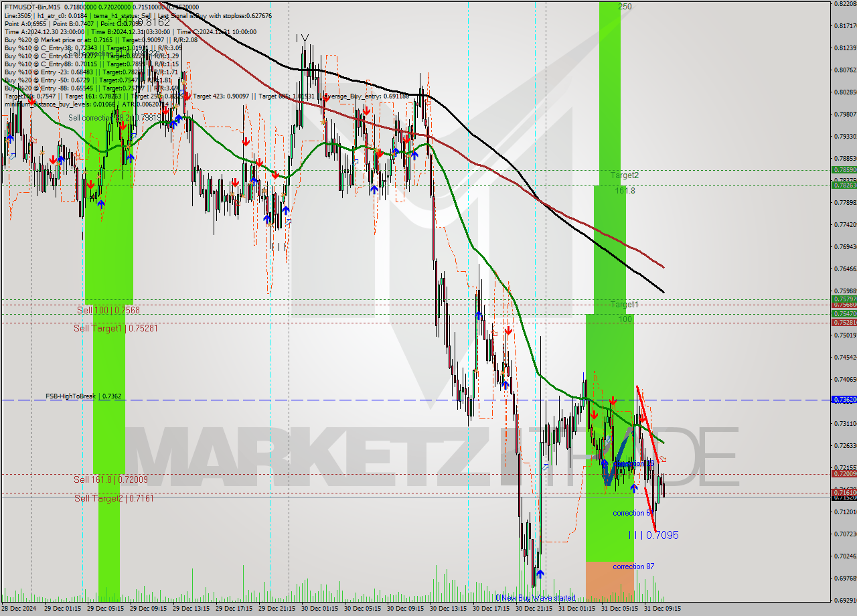857x616 pixels.
Task: Click the black current-price 0.71520 tag
Action: (x=844, y=497)
